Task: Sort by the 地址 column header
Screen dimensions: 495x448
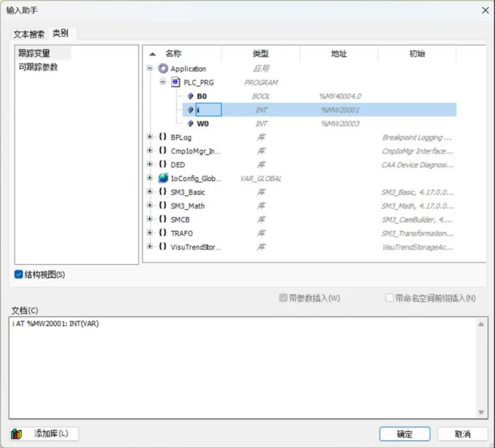Action: (x=339, y=54)
